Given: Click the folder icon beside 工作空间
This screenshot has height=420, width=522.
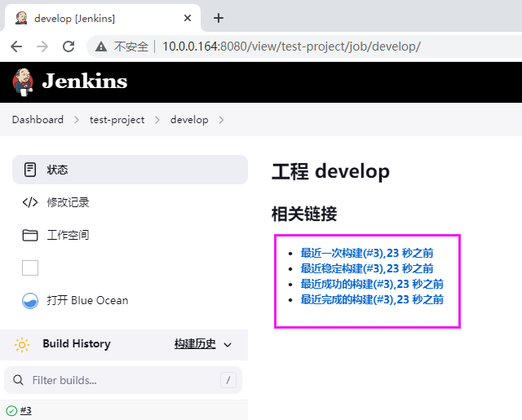Looking at the screenshot, I should click(30, 235).
